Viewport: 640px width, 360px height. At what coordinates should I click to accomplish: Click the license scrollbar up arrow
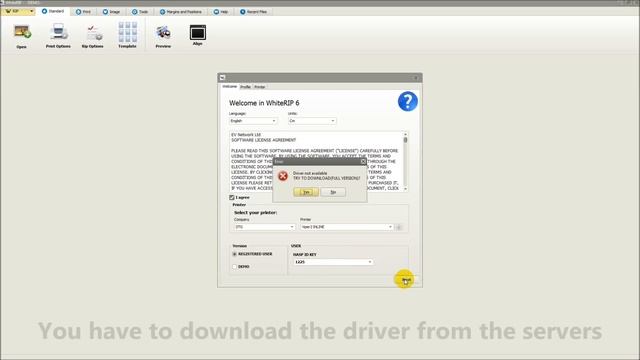(405, 134)
